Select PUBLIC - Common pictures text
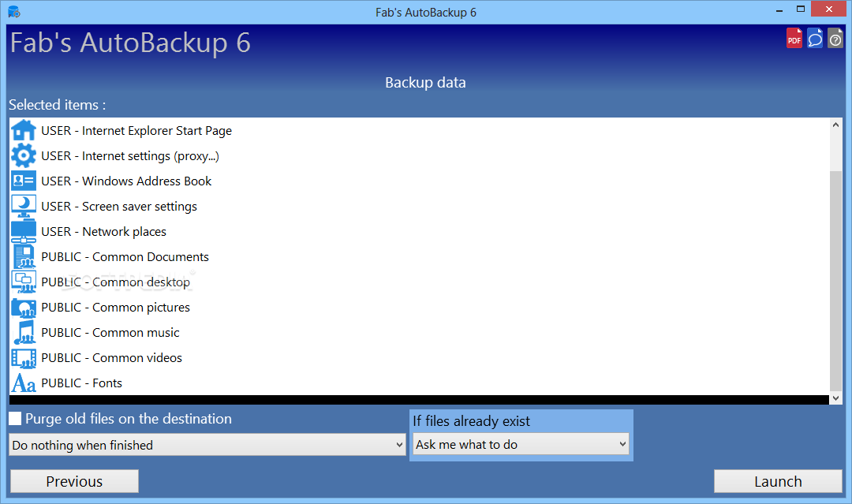Image resolution: width=852 pixels, height=504 pixels. (x=116, y=308)
